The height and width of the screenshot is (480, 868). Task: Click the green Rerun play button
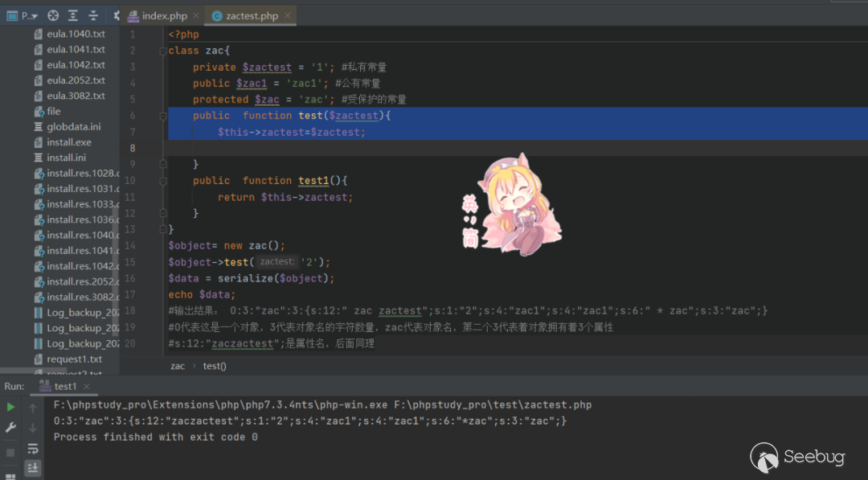pos(10,408)
